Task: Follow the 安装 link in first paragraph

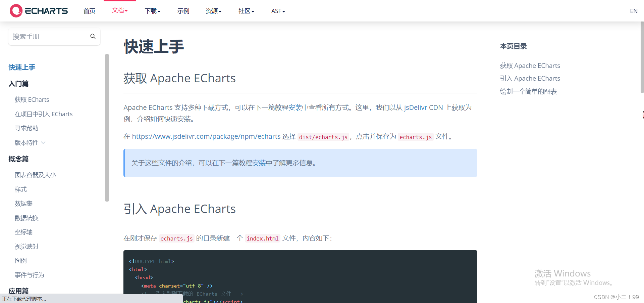Action: point(295,107)
